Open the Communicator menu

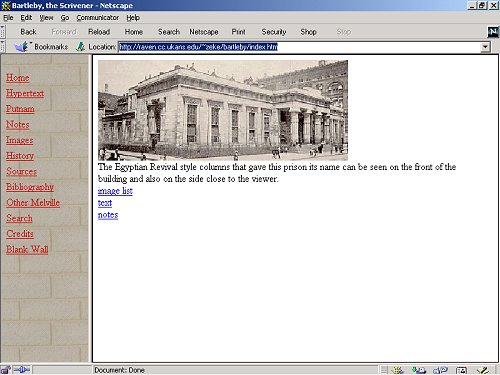click(97, 18)
